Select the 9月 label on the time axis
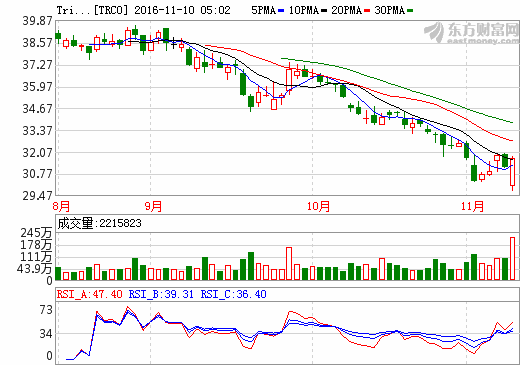Viewport: 520px width, 365px height. [x=153, y=206]
